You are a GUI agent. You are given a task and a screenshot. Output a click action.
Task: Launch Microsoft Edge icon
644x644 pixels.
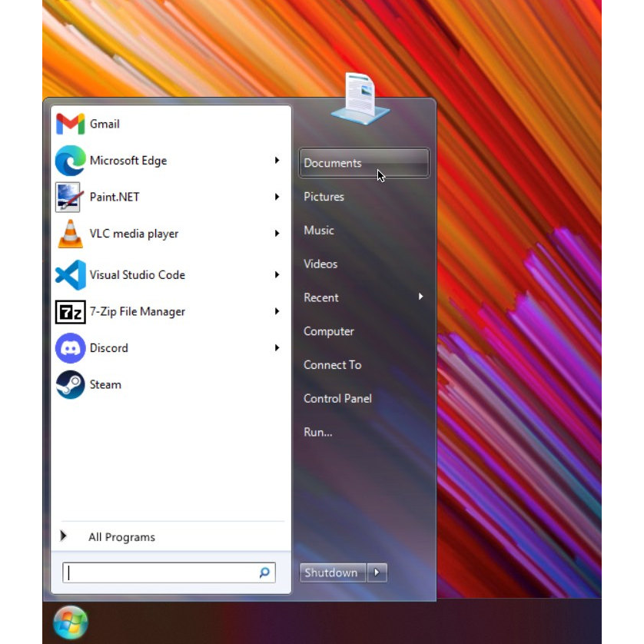[70, 161]
